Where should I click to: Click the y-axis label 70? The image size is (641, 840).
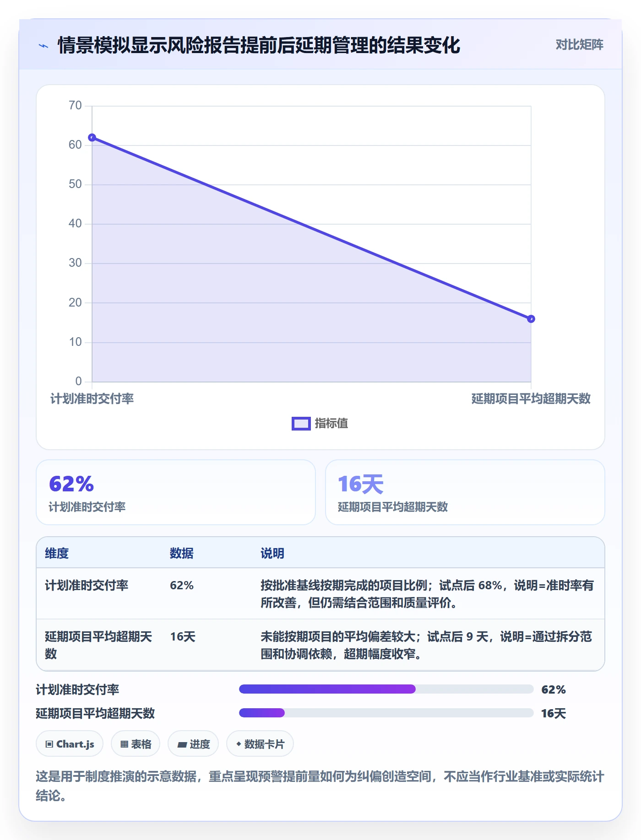pyautogui.click(x=75, y=106)
